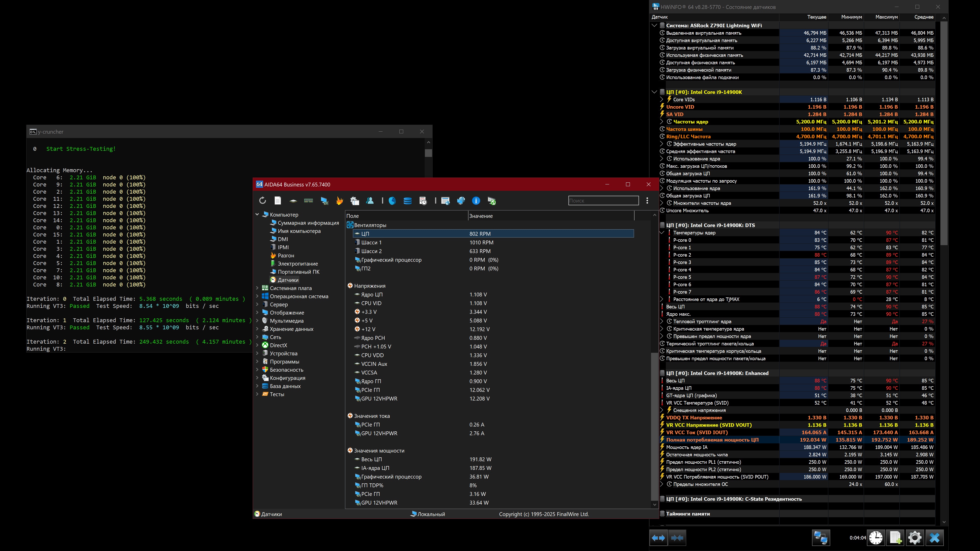Click the blue database stack toolbar icon

[408, 201]
